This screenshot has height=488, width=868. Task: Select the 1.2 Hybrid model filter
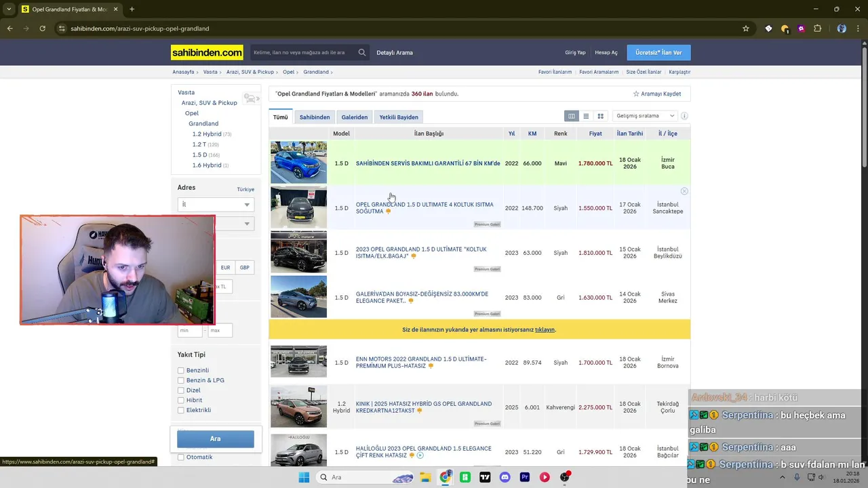coord(207,134)
